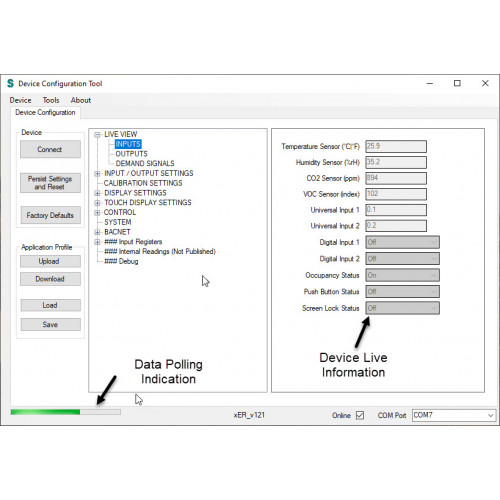Click the Connect button
500x500 pixels.
50,149
